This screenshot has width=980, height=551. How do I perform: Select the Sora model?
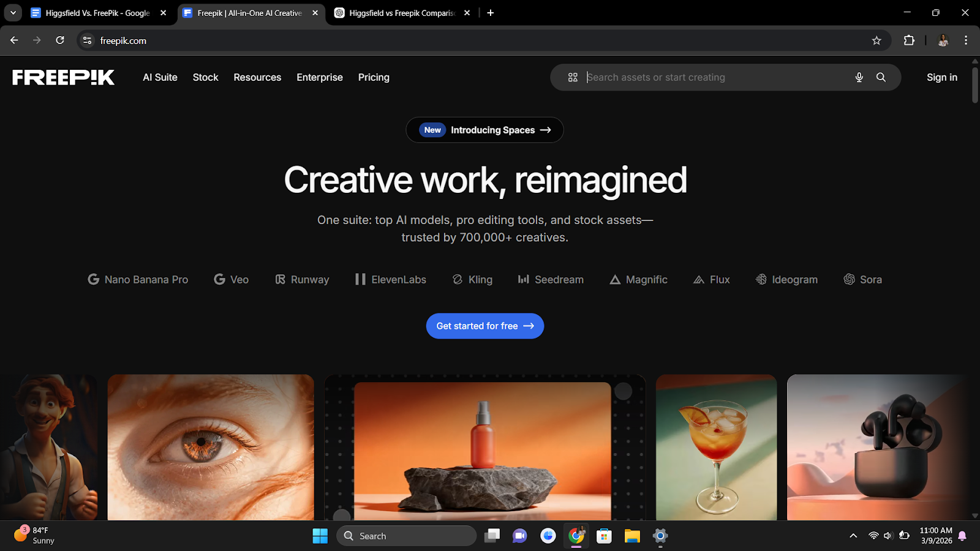(x=862, y=279)
